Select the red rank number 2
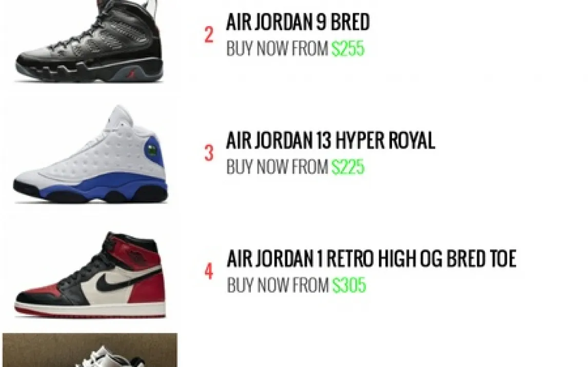The width and height of the screenshot is (588, 367). 209,35
